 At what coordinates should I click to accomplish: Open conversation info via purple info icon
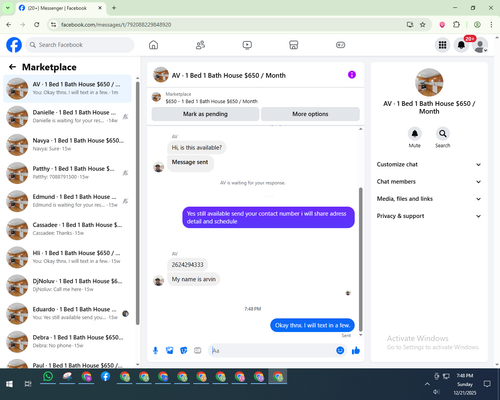point(352,75)
